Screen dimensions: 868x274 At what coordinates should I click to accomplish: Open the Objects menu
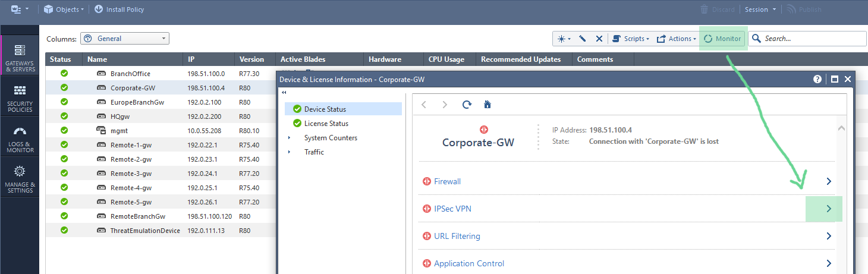click(64, 10)
